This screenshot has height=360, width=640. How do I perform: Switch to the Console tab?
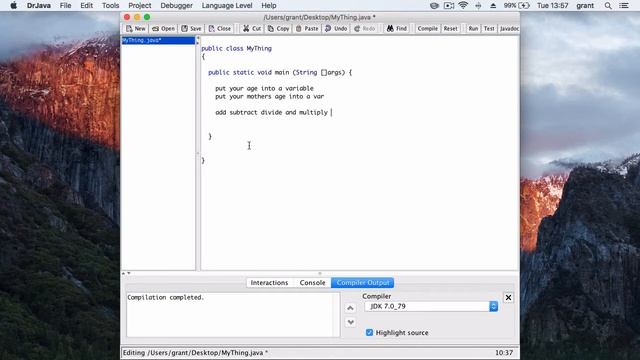pyautogui.click(x=312, y=282)
